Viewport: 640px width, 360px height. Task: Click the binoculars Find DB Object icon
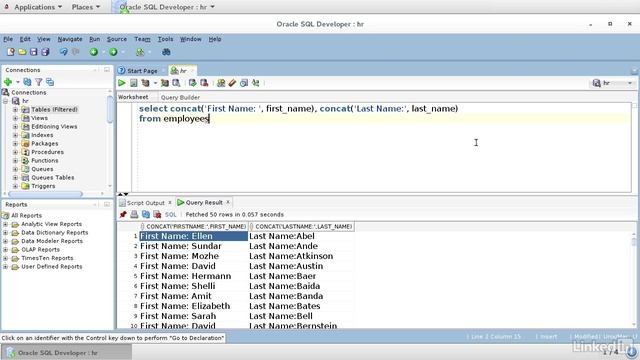click(x=166, y=52)
